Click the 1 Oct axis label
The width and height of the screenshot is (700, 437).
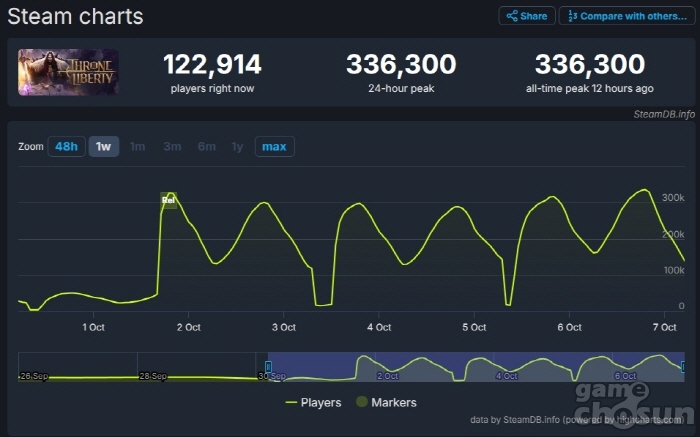click(93, 327)
